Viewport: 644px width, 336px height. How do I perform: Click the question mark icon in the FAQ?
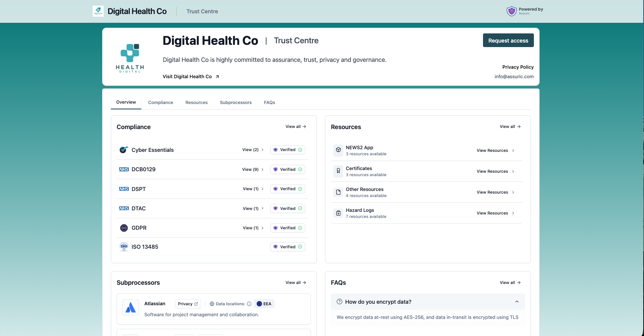(339, 301)
